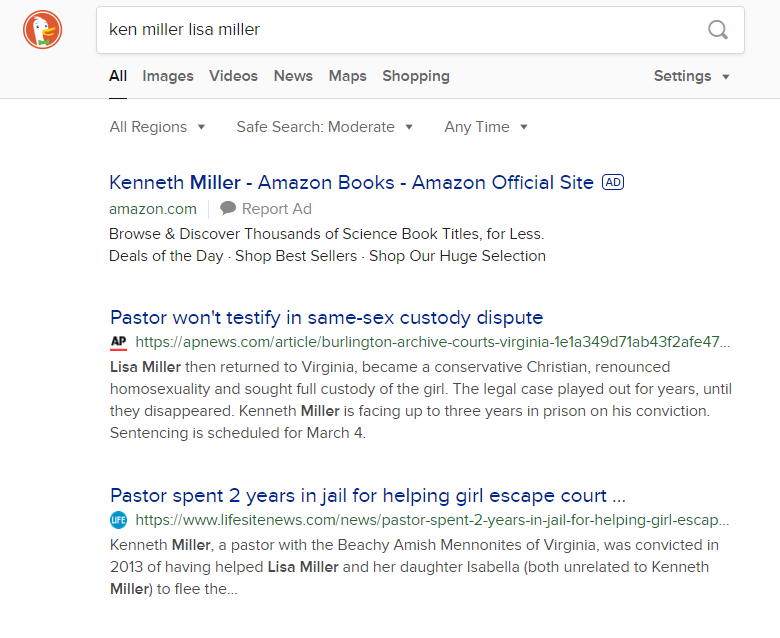Click 'Deals of the Day' ad sublink
Image resolution: width=780 pixels, height=638 pixels.
coord(166,256)
